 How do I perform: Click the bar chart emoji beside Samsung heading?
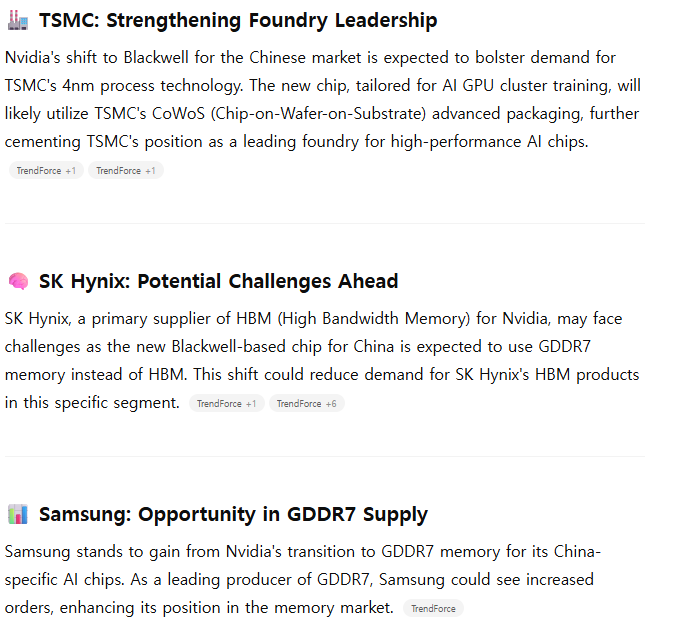[x=18, y=514]
